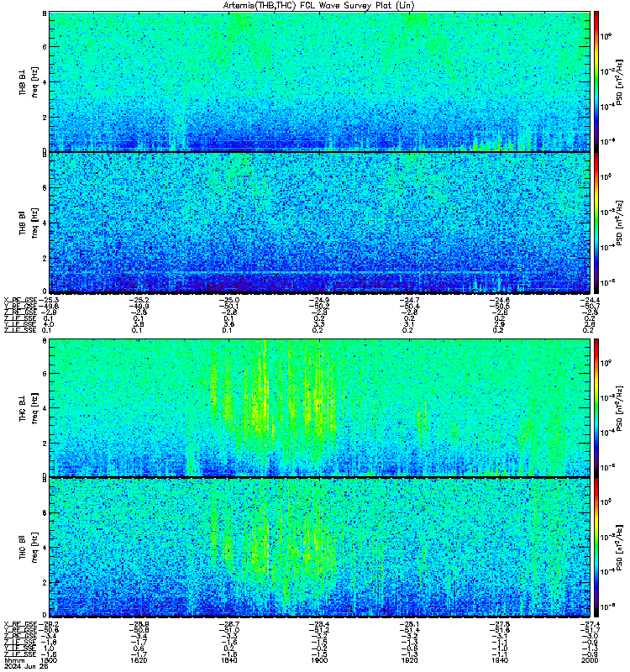Click the X_RE_GSE value -28.9
This screenshot has width=630, height=672.
point(139,624)
